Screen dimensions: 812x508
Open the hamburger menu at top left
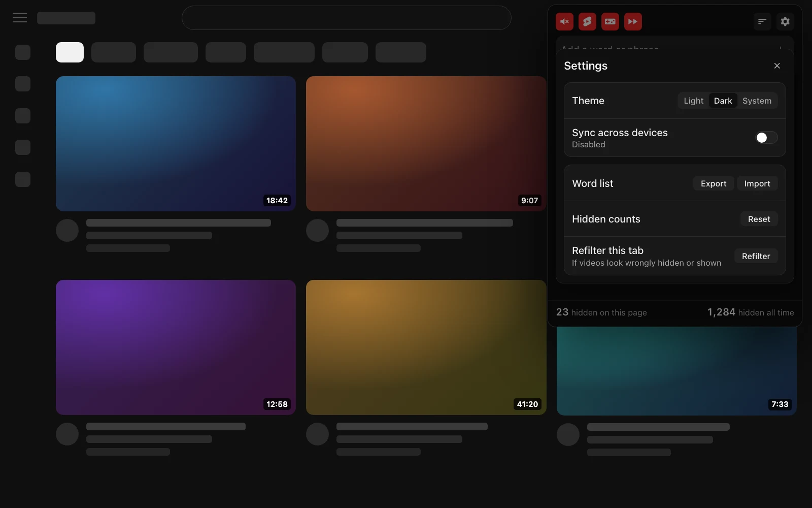coord(20,18)
